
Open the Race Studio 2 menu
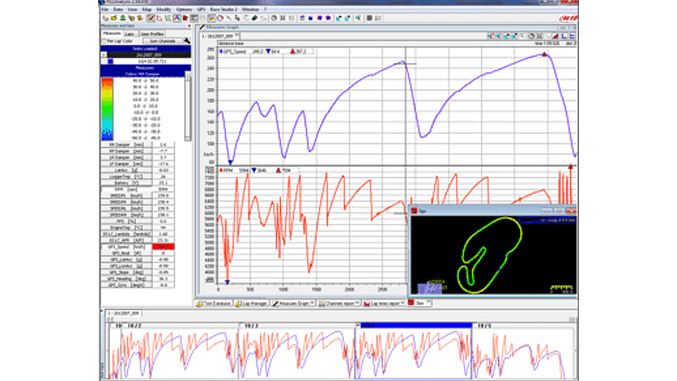click(223, 10)
